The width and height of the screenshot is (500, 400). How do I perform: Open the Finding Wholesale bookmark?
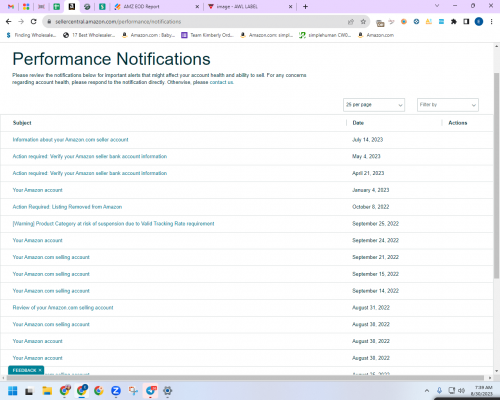(31, 35)
